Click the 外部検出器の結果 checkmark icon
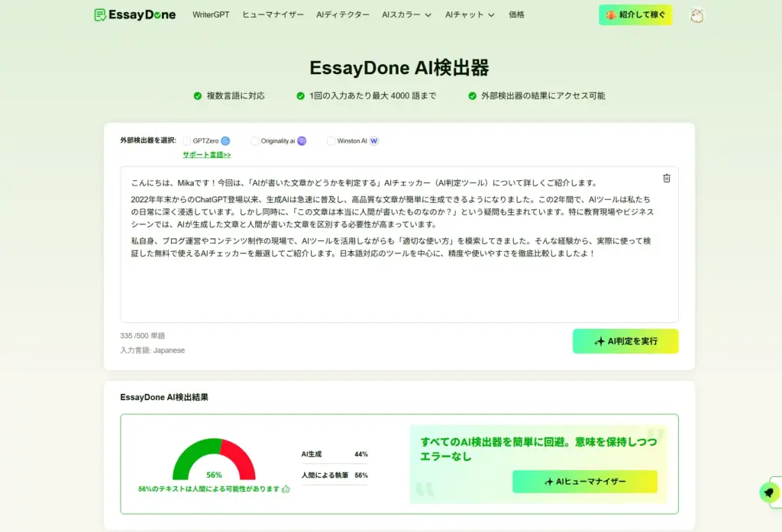782x532 pixels. tap(472, 95)
